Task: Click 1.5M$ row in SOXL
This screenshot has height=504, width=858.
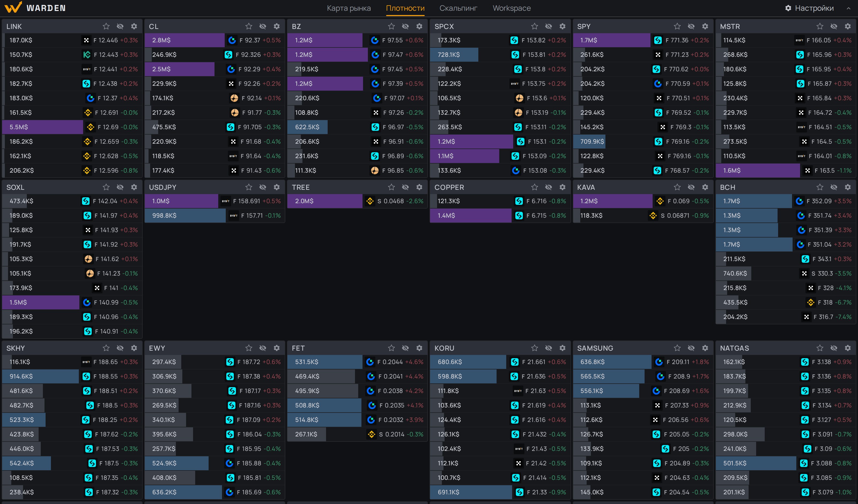Action: tap(72, 302)
